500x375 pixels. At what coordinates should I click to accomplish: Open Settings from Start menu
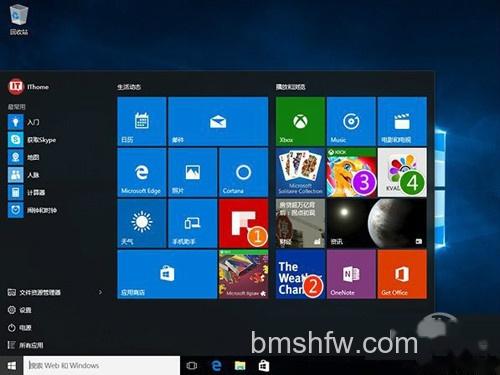(19, 310)
